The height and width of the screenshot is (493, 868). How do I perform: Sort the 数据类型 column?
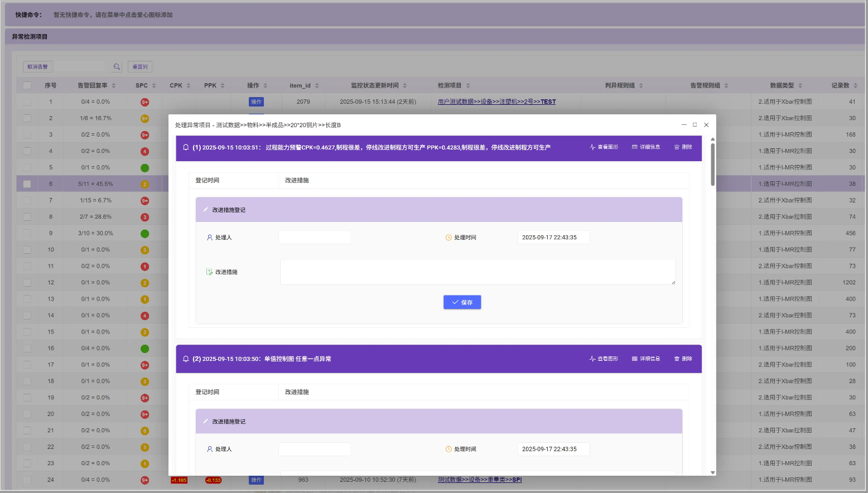(800, 86)
